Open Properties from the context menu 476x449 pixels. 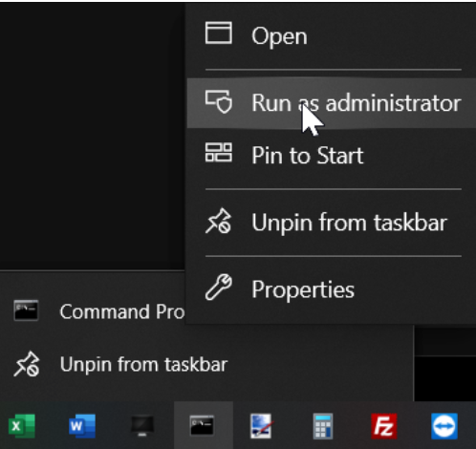pos(332,289)
